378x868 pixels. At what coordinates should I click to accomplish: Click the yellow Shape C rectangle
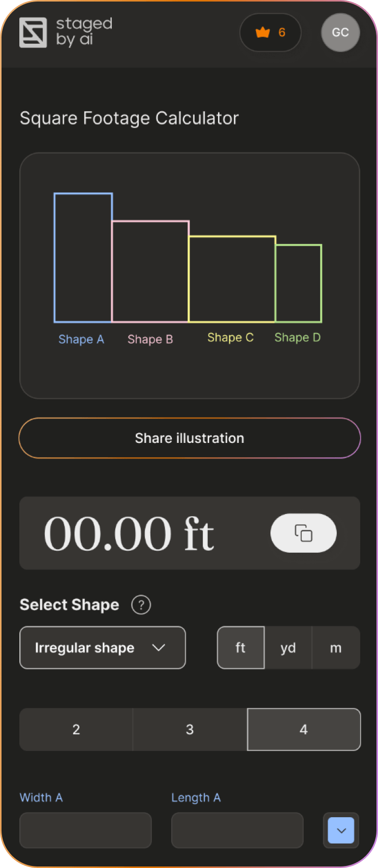click(232, 279)
